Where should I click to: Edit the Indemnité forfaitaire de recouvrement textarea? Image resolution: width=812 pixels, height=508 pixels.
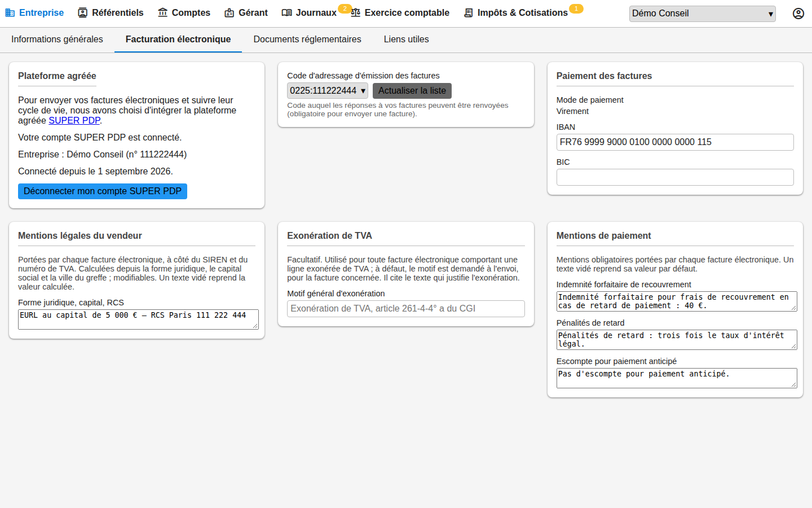pyautogui.click(x=677, y=301)
